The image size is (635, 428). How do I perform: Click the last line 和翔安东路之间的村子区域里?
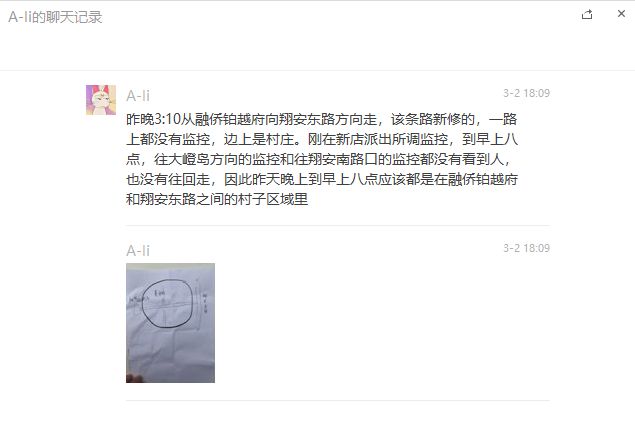tap(217, 199)
